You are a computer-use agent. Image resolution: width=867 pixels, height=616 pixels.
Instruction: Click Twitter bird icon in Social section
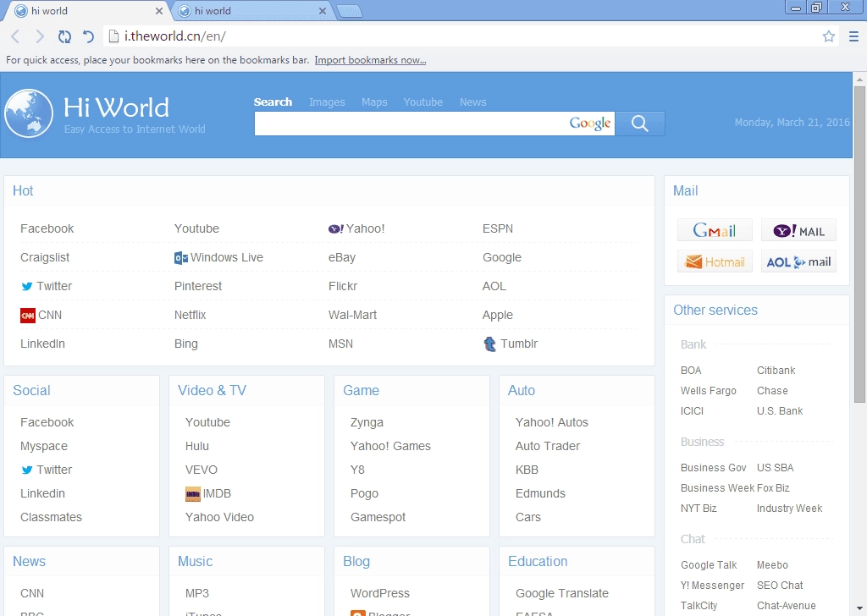(x=26, y=470)
